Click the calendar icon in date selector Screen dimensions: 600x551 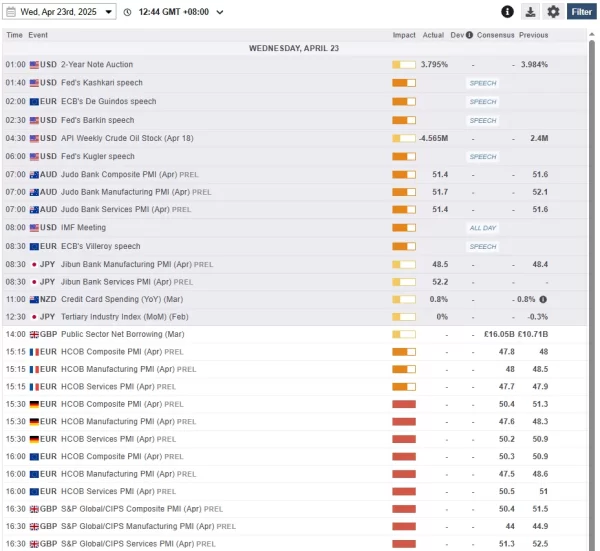click(11, 12)
